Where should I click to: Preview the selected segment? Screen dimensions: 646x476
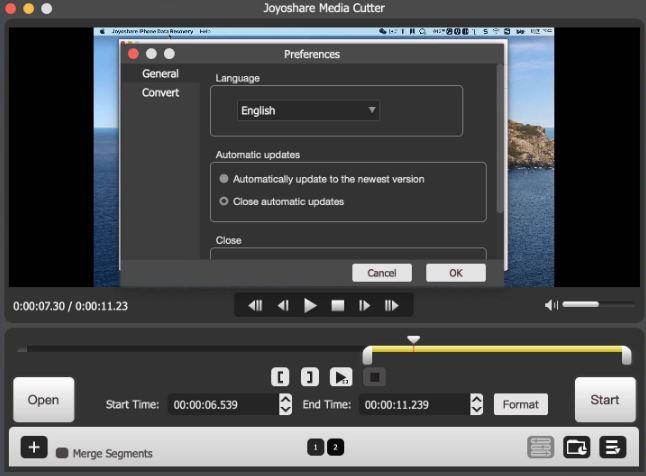pos(341,377)
